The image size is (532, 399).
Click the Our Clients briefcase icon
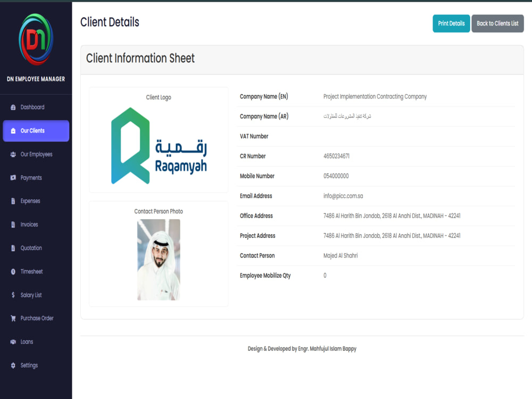tap(13, 131)
